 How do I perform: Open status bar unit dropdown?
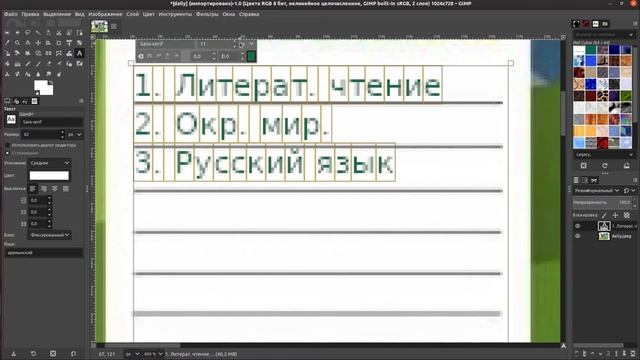(x=132, y=354)
